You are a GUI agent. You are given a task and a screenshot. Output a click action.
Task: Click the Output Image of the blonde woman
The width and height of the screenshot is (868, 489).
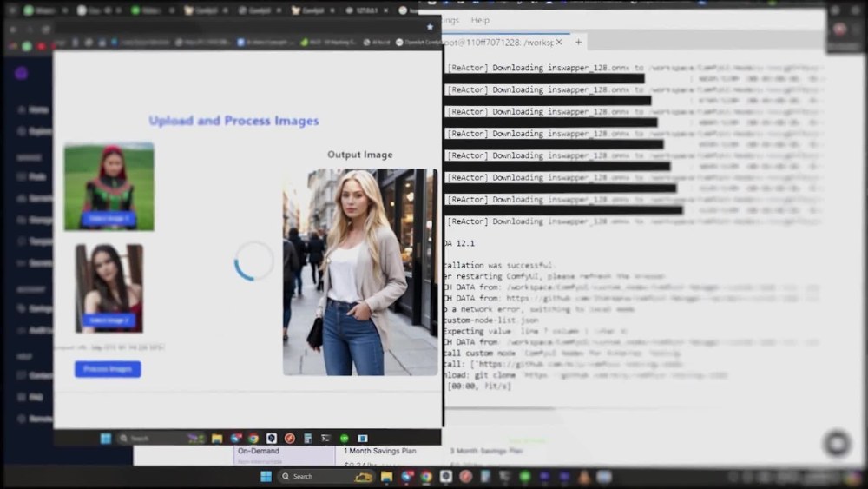click(360, 272)
